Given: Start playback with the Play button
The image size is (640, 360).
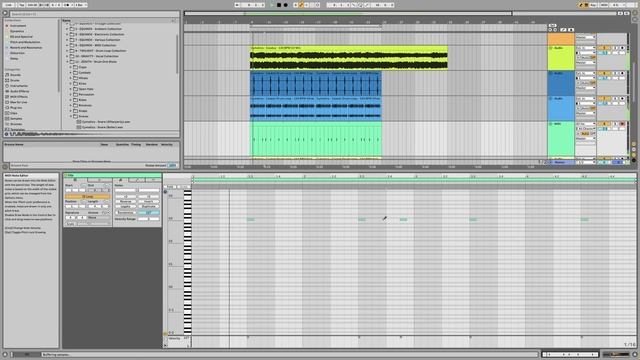Looking at the screenshot, I should coord(272,5).
